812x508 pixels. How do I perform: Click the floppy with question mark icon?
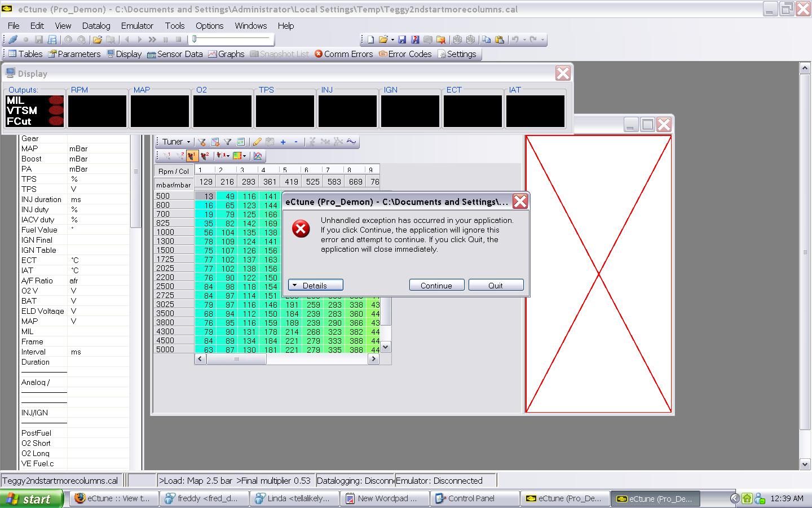coord(415,40)
